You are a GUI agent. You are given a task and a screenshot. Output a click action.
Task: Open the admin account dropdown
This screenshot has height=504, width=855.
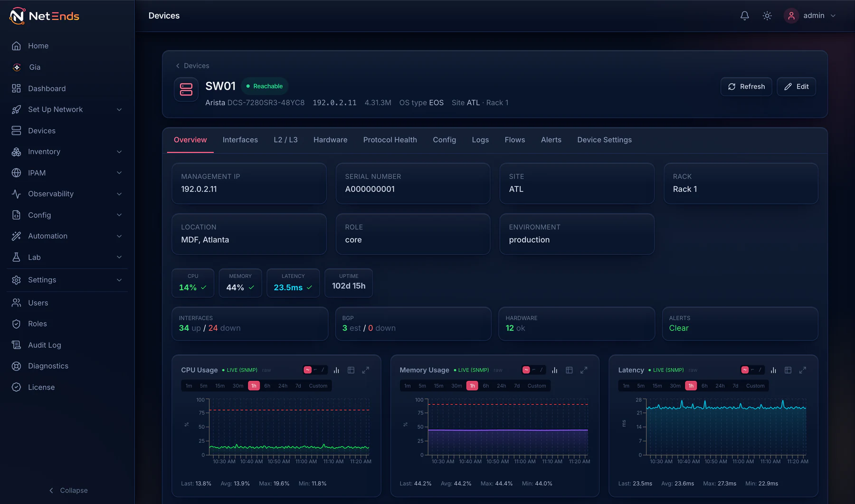point(811,16)
